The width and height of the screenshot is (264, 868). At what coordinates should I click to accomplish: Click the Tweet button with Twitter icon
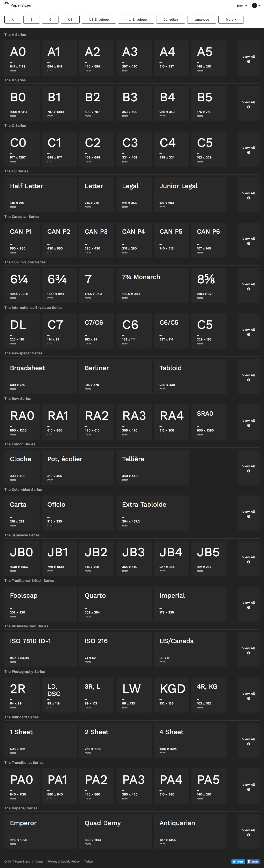click(x=238, y=862)
